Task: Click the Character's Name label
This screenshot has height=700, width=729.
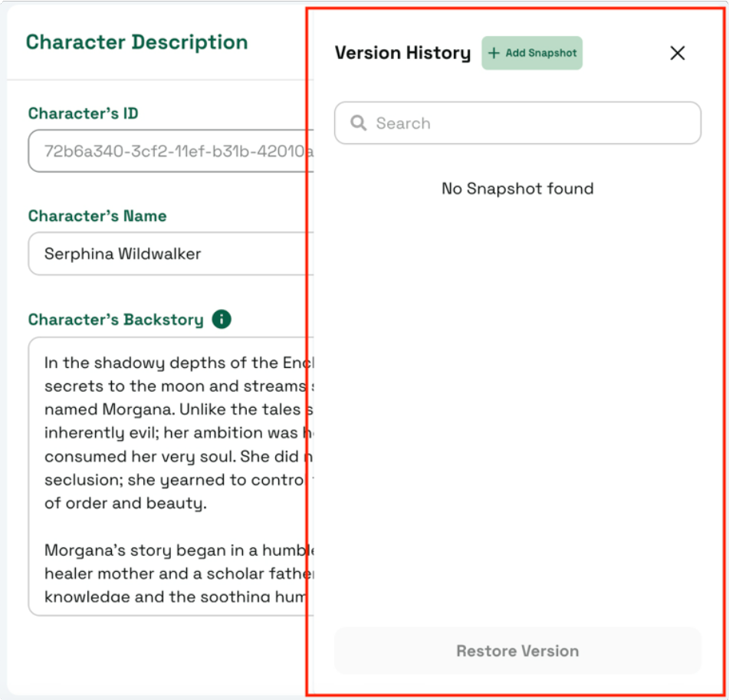Action: point(97,216)
